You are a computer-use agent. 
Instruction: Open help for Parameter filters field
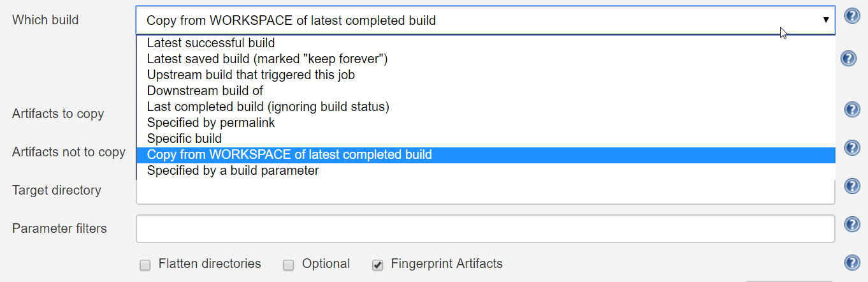(852, 225)
